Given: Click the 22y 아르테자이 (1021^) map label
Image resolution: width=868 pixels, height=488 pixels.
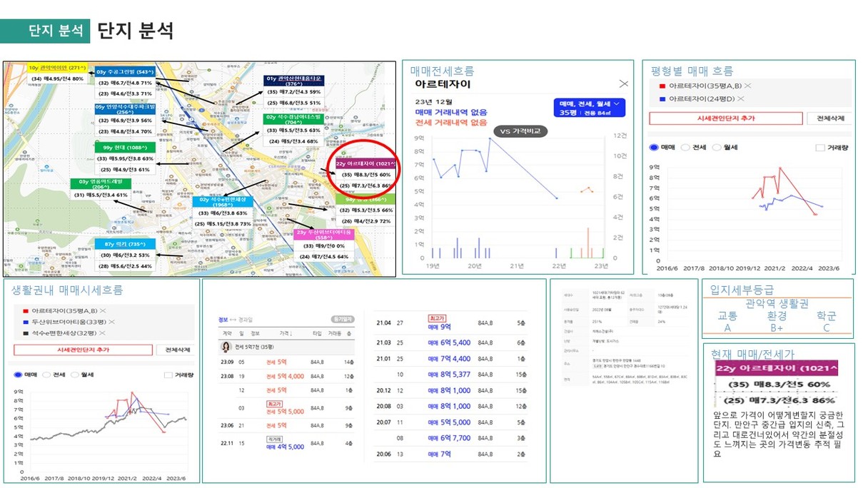Looking at the screenshot, I should [366, 163].
